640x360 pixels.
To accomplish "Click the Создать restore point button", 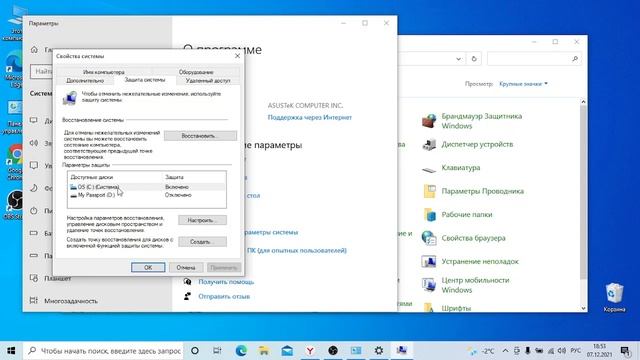I will [202, 242].
